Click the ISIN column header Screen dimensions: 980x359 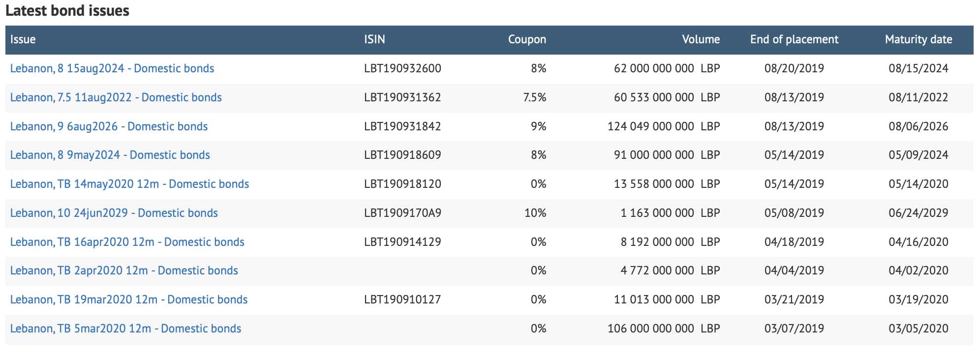click(374, 39)
